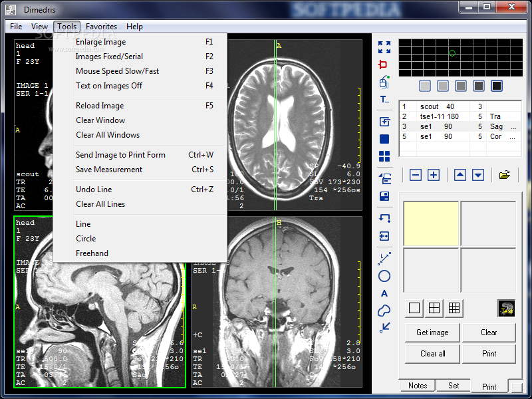This screenshot has height=399, width=532.
Task: Click the undo line arrow icon
Action: coord(384,218)
